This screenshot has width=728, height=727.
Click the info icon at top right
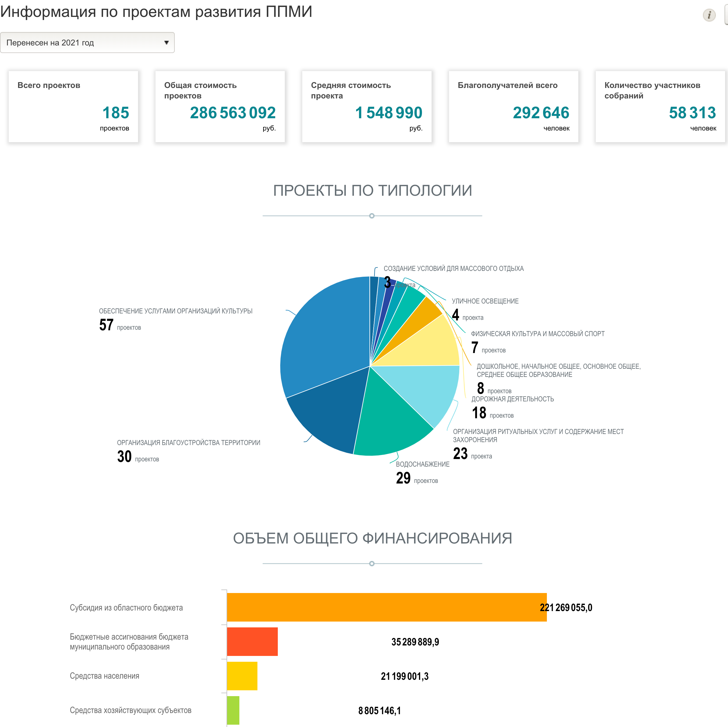(709, 15)
